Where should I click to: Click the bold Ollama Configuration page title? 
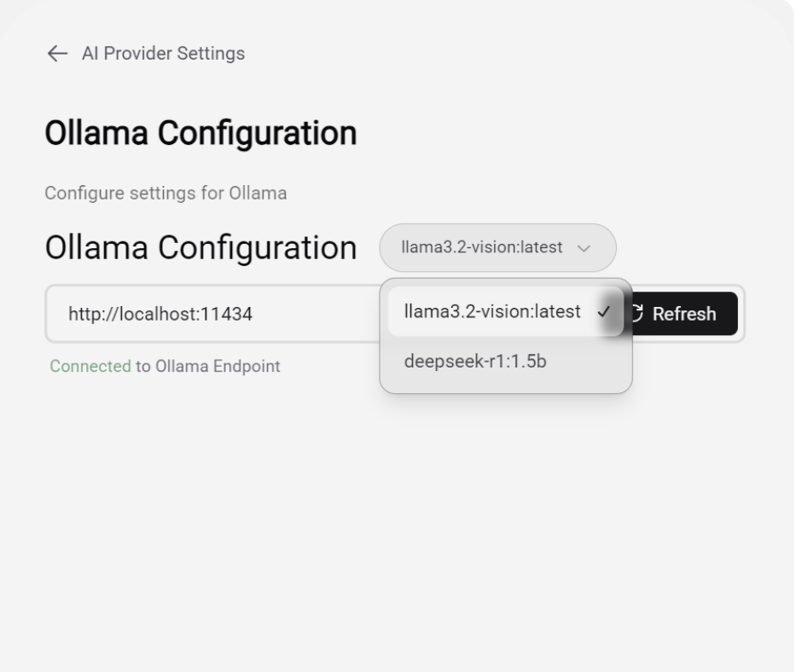tap(200, 134)
